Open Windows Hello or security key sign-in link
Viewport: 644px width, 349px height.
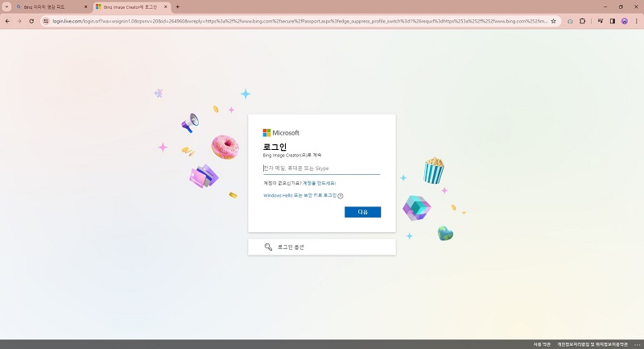(x=299, y=196)
